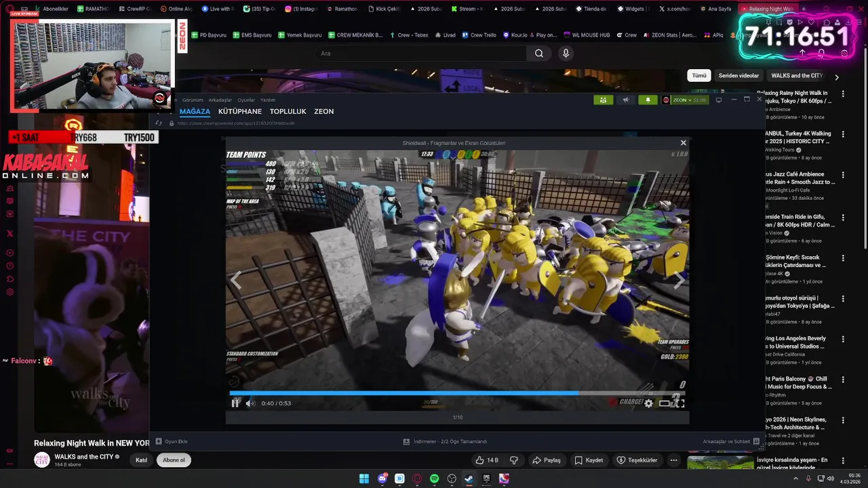Open options for Relaxing Rainy Night Walk video
This screenshot has height=488, width=868.
[x=843, y=94]
